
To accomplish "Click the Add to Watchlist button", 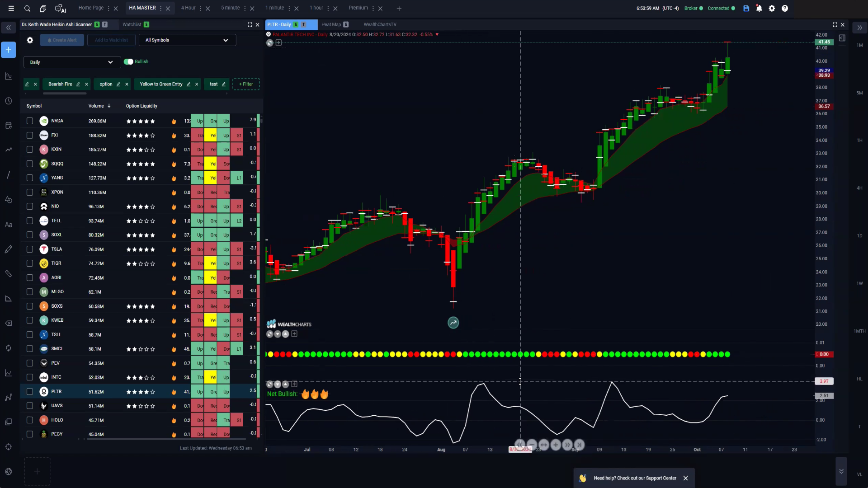I will (111, 40).
